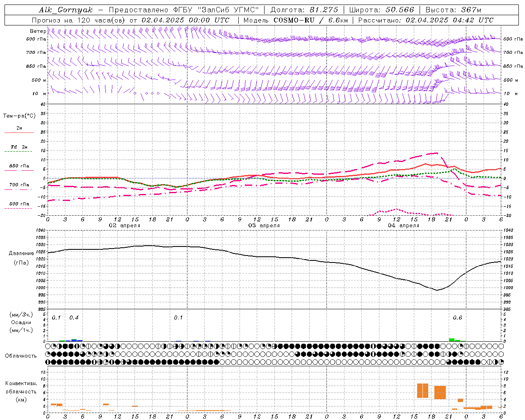
Task: Click the Осадки precipitation label
Action: (21, 322)
